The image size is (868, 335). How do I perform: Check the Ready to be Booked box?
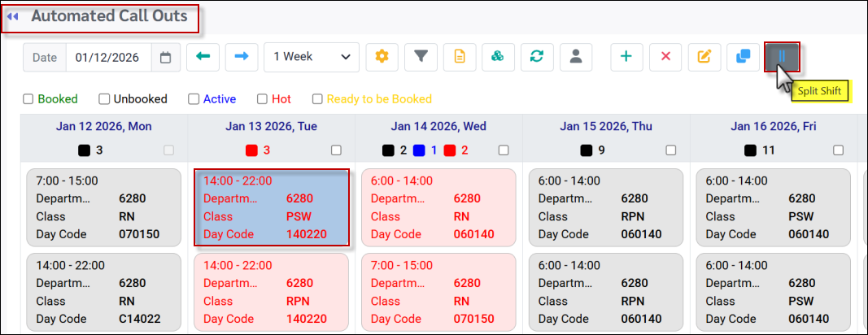[x=317, y=99]
